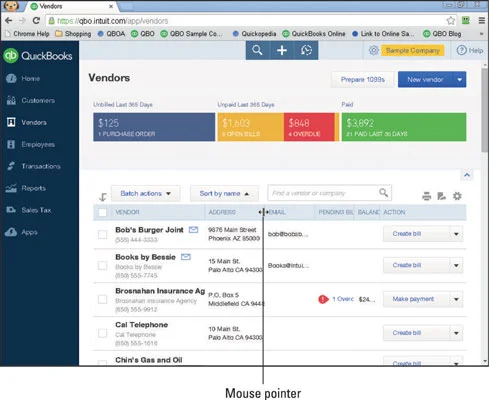Filter by $1,603 open bills bar
This screenshot has height=400, width=489.
click(251, 127)
